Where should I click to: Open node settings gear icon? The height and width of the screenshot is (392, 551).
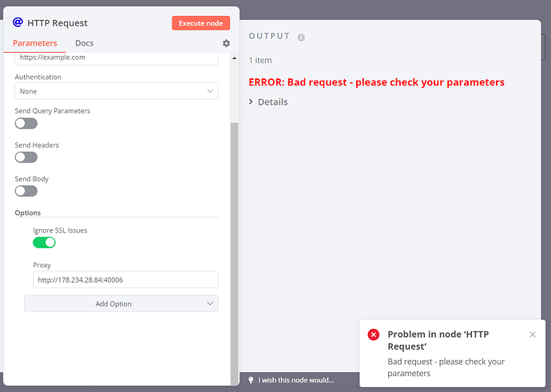tap(226, 43)
